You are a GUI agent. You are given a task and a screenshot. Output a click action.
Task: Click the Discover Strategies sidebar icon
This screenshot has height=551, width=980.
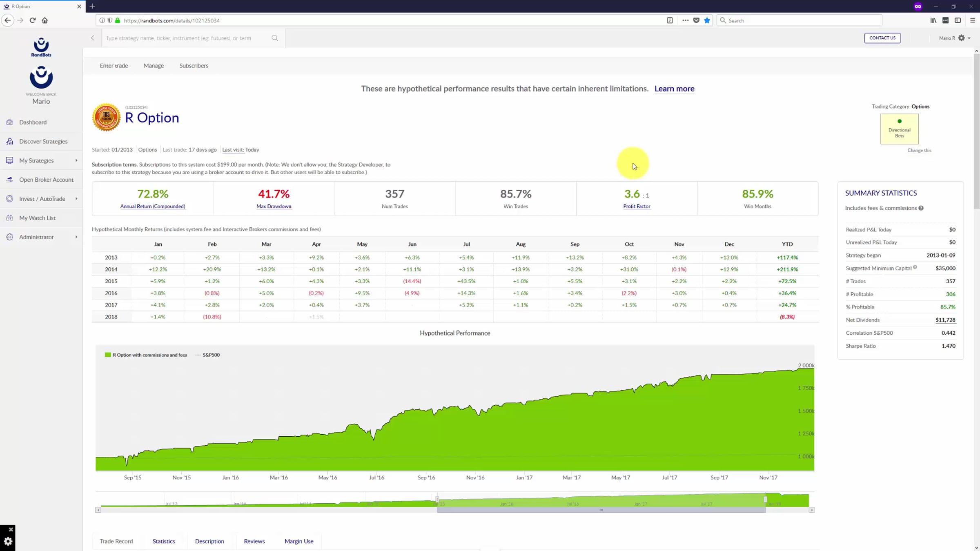10,141
